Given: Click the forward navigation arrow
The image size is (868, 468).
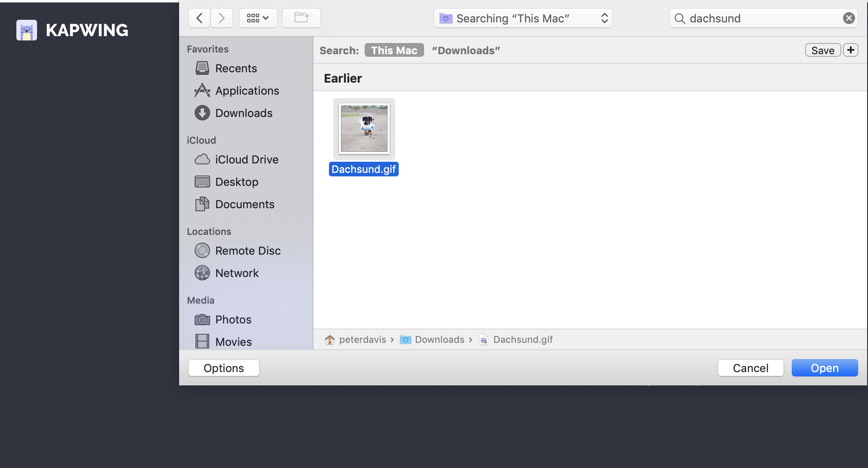Looking at the screenshot, I should point(222,18).
